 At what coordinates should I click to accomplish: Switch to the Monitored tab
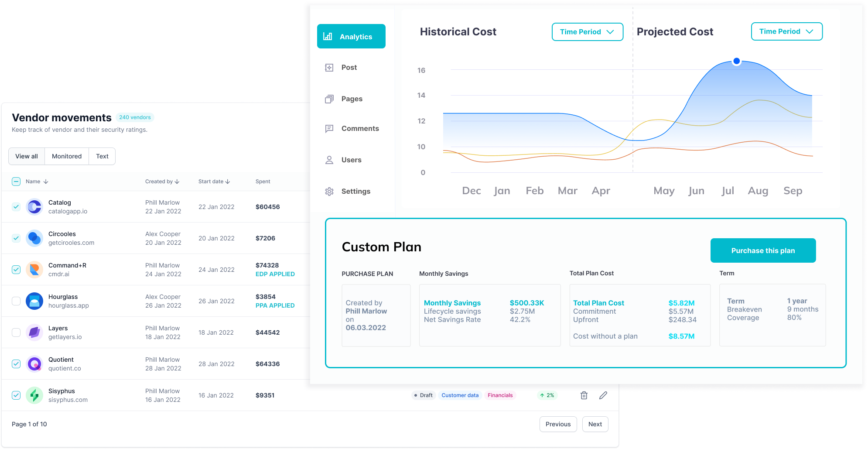(x=67, y=156)
